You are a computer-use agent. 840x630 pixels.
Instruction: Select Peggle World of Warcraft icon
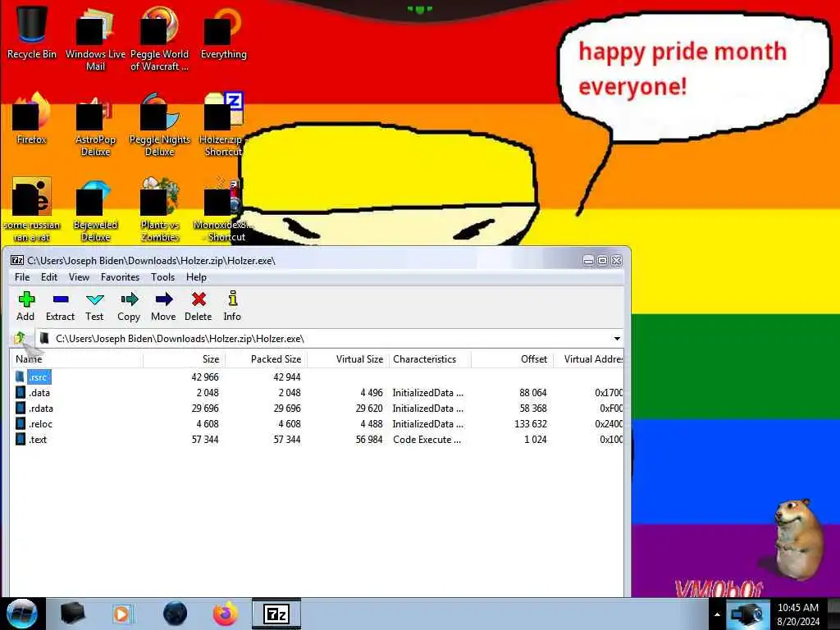(x=160, y=39)
